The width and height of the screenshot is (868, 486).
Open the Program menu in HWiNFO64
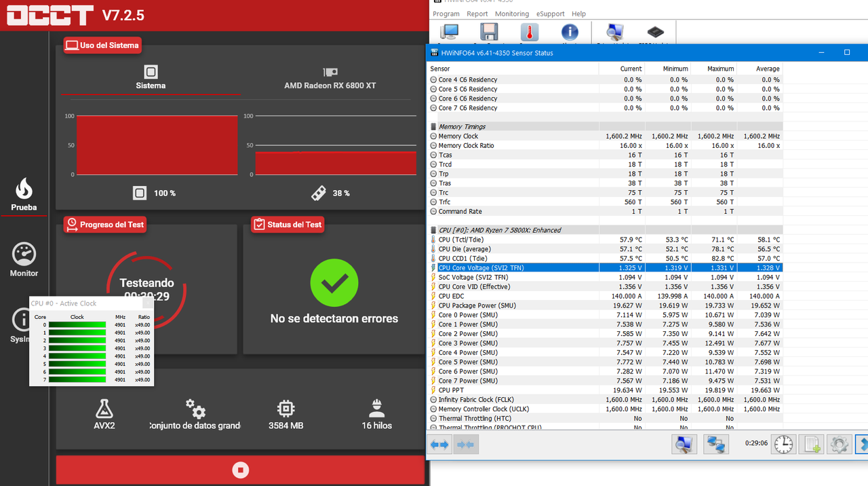(x=446, y=14)
